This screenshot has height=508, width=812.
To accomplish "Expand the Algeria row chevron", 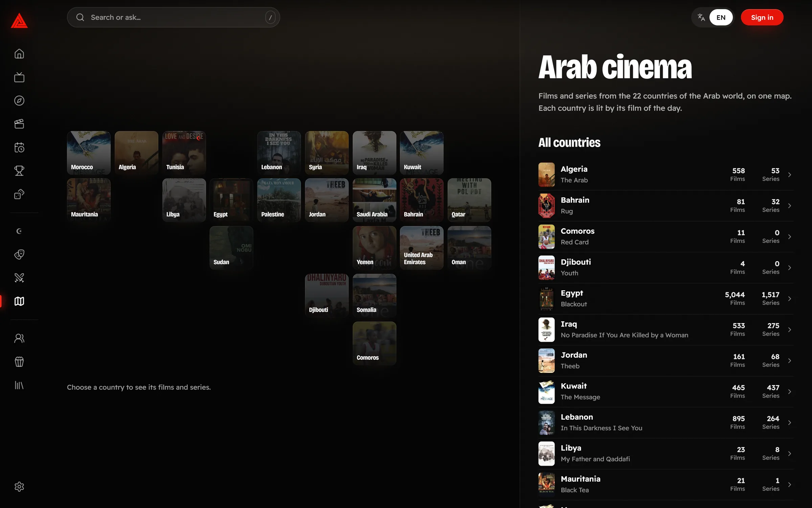I will pos(789,175).
